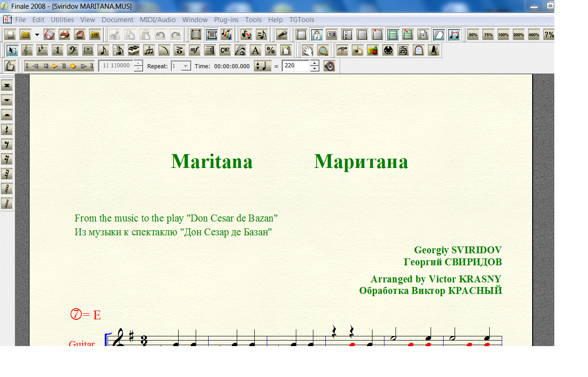588x377 pixels.
Task: Select the Time Signature tool
Action: (57, 50)
